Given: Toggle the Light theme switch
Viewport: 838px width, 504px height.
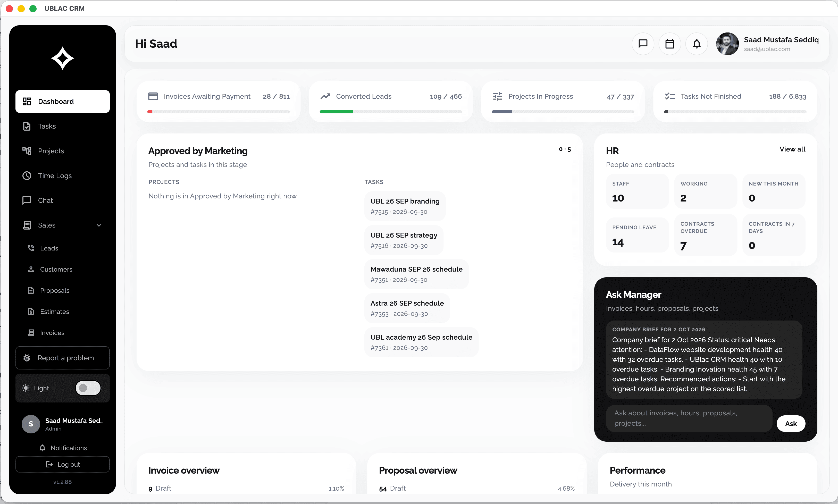Looking at the screenshot, I should point(88,388).
